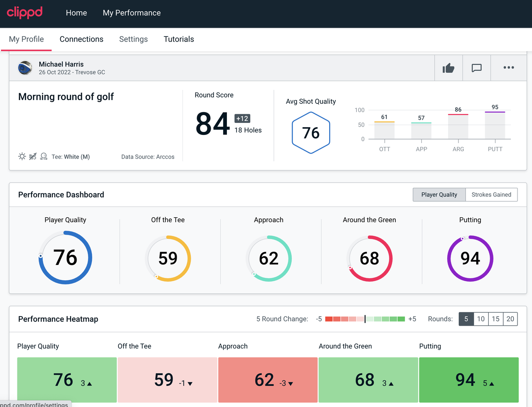Click the ARG bar in shot quality chart

click(x=458, y=127)
